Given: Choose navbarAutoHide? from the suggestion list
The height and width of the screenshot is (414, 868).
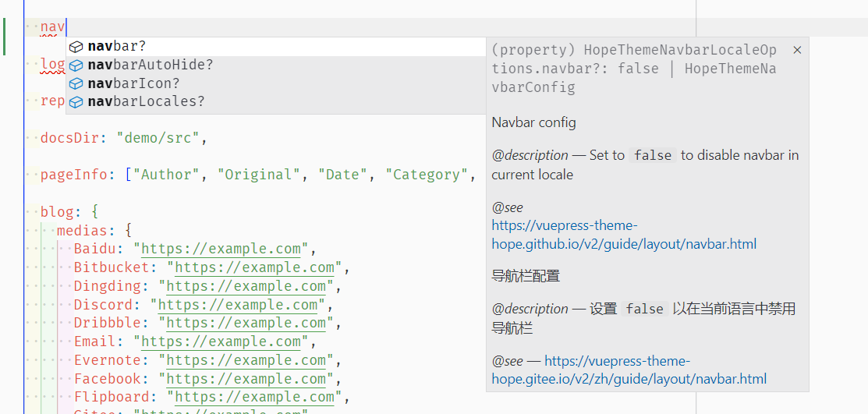Looking at the screenshot, I should [275, 65].
